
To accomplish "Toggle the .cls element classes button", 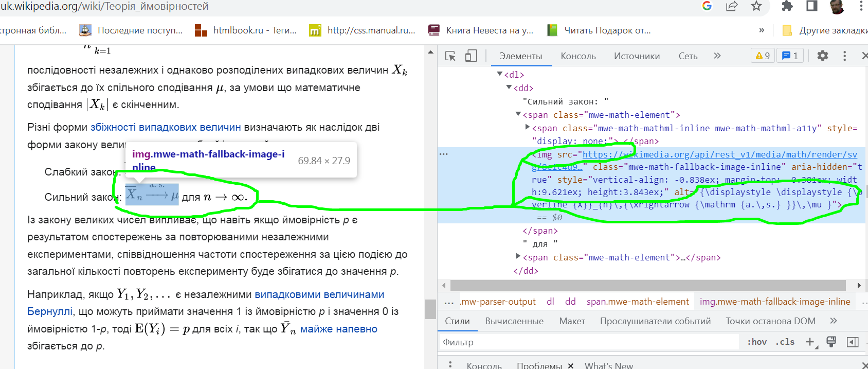I will 785,342.
